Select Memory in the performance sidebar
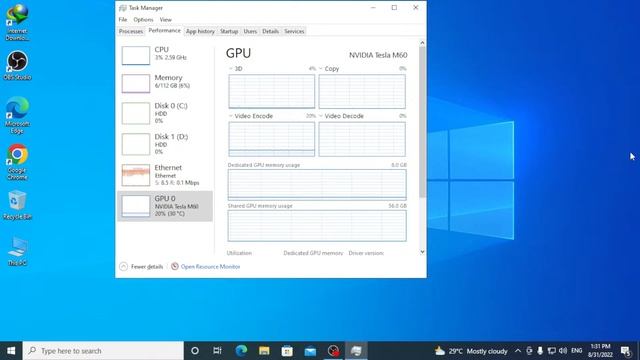 165,83
